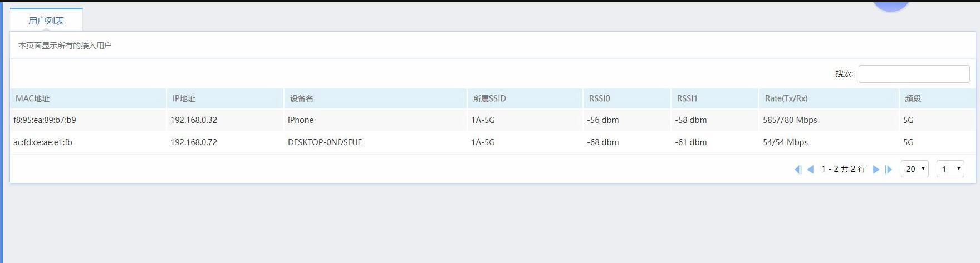The image size is (980, 263).
Task: Click the 设备名 column header
Action: [301, 98]
